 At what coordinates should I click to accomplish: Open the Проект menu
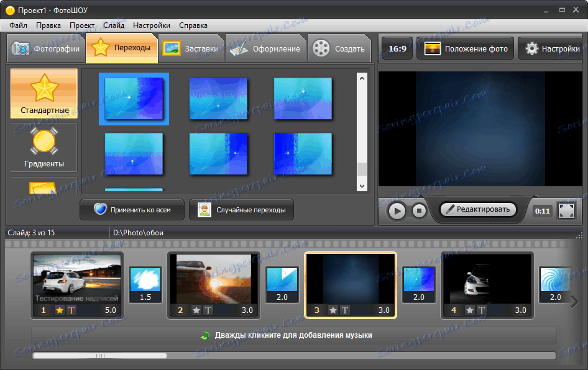82,25
